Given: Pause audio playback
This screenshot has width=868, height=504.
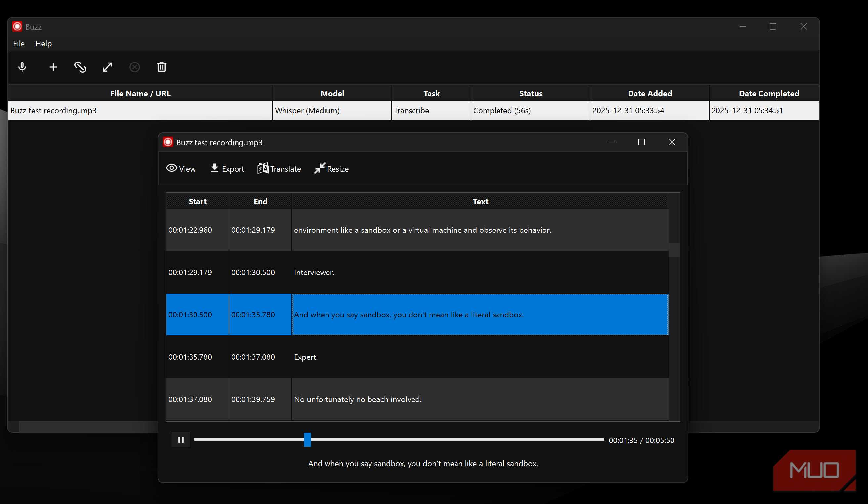Looking at the screenshot, I should (181, 440).
